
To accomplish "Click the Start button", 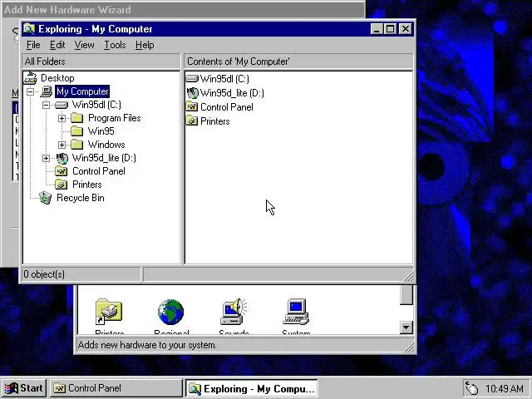I will [x=24, y=388].
